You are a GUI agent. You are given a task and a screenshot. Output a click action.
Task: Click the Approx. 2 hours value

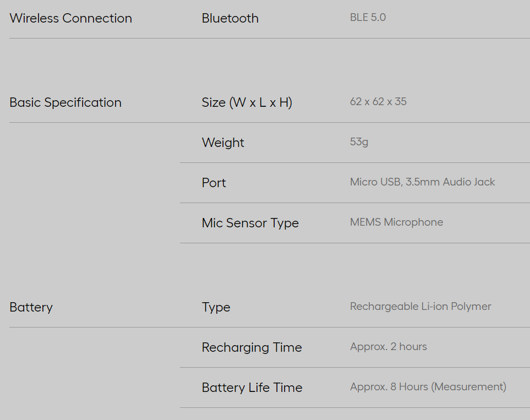[388, 347]
